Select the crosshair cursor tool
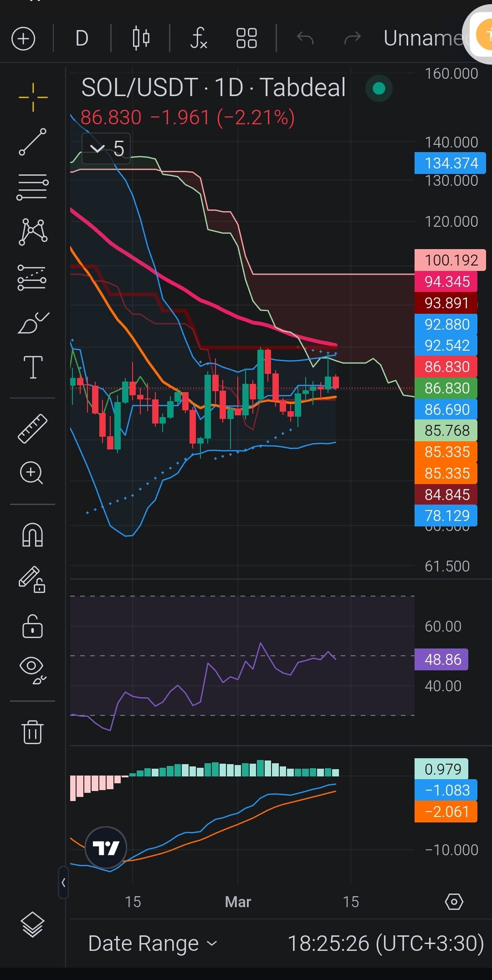The image size is (492, 980). click(x=33, y=97)
